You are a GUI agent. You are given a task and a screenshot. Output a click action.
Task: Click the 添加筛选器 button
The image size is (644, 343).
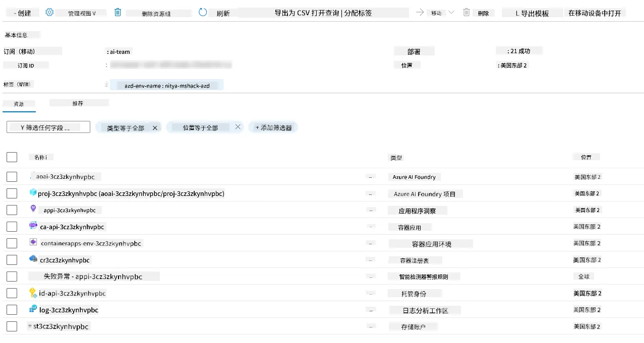click(273, 127)
